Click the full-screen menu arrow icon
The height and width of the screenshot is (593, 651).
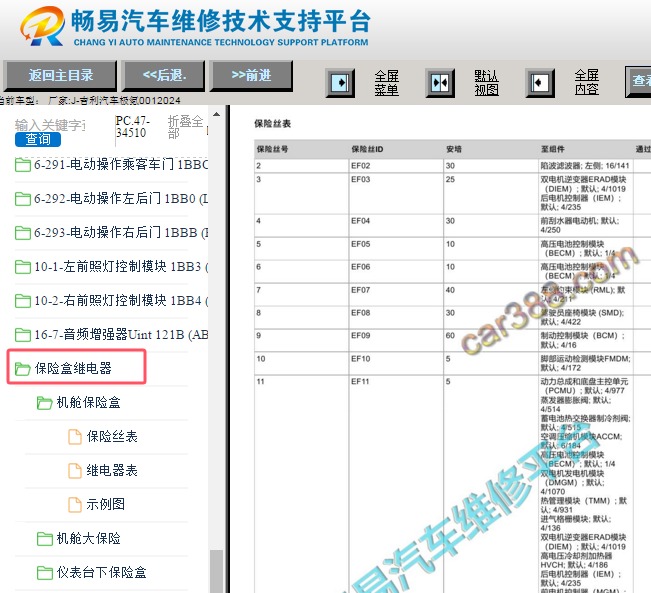click(x=340, y=83)
